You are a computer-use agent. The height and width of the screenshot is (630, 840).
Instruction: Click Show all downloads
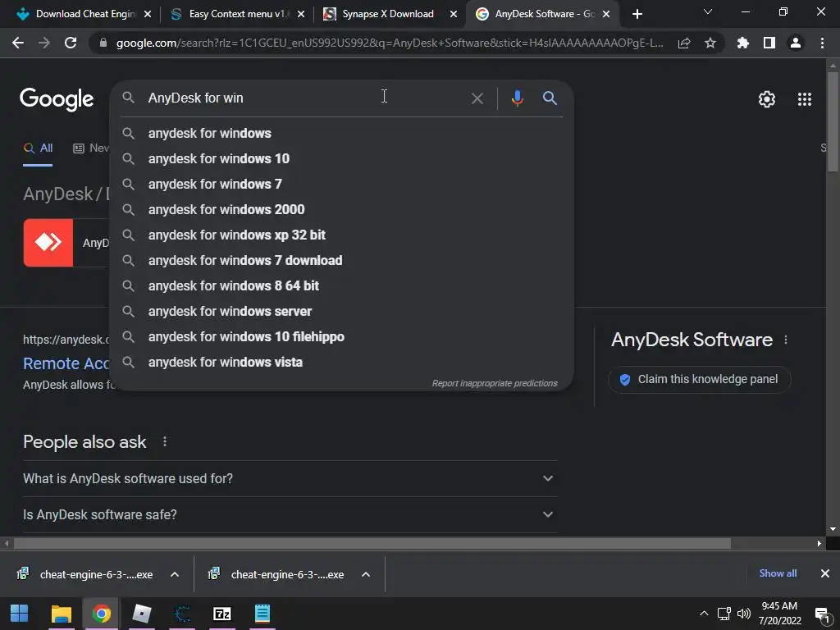click(x=778, y=573)
